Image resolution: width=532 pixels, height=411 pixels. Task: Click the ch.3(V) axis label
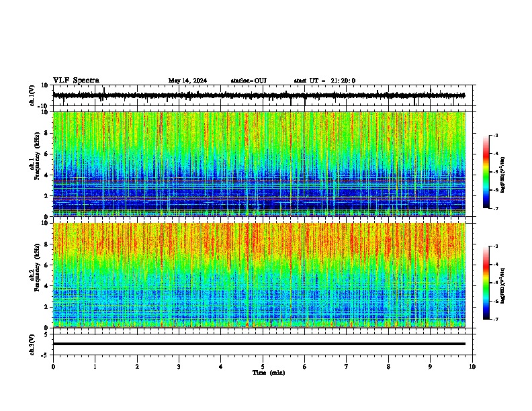pos(32,345)
